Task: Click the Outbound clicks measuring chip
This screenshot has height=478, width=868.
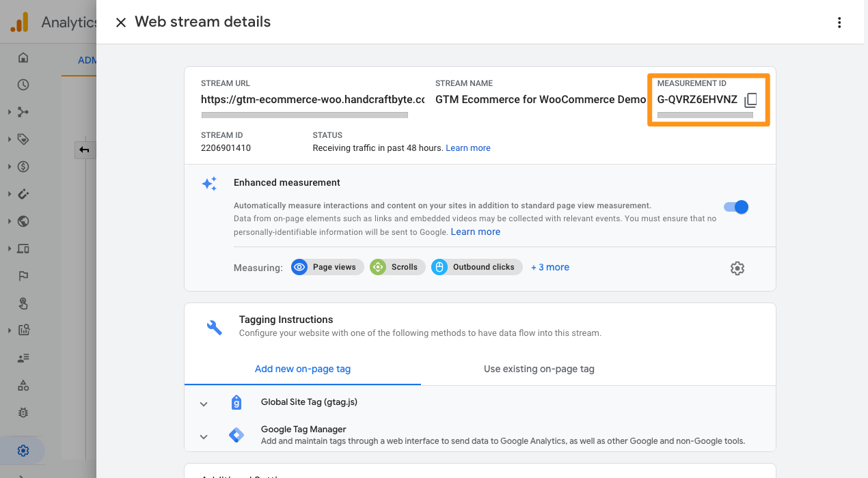Action: coord(476,267)
